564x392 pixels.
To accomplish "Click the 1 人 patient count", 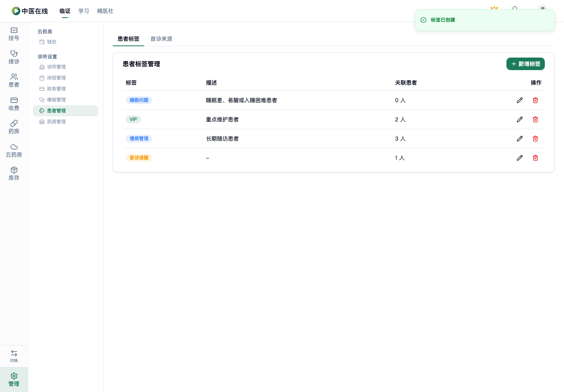I will point(400,158).
